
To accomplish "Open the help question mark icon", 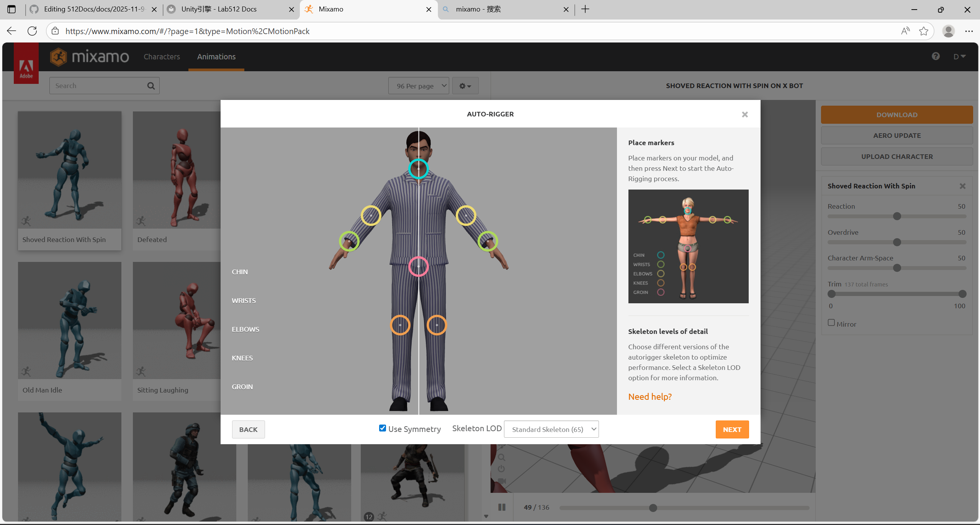I will [936, 56].
